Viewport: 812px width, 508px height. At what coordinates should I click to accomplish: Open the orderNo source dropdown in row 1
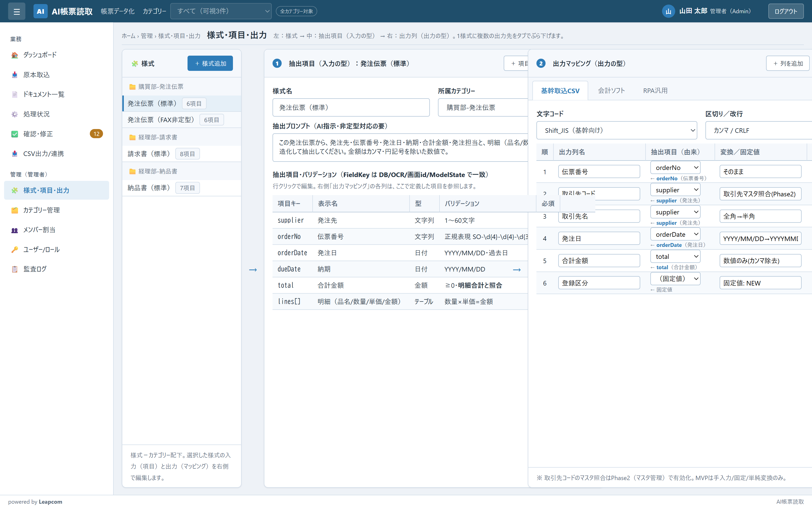tap(675, 168)
